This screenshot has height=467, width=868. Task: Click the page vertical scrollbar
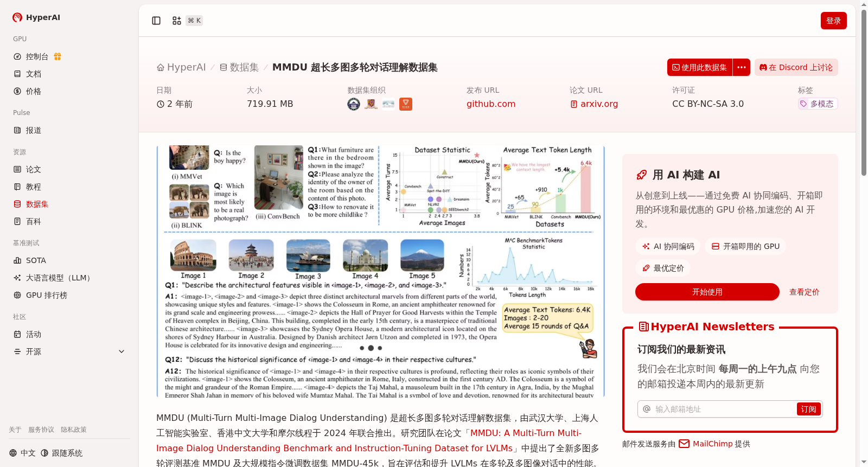click(864, 92)
